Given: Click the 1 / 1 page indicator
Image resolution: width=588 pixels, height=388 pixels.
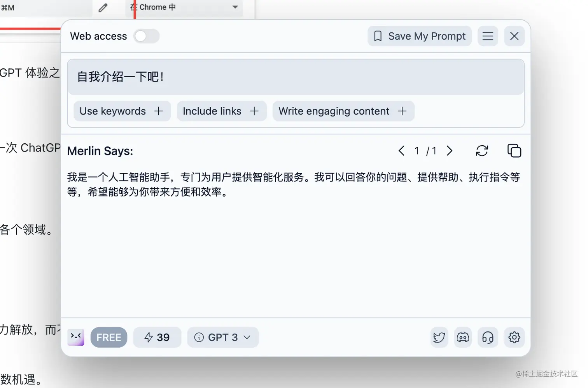Looking at the screenshot, I should pos(425,151).
